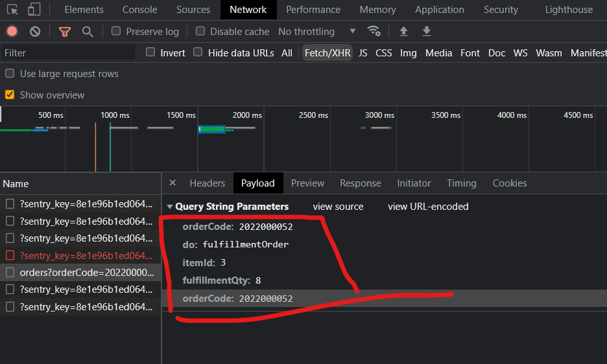Show request Preview tab
Viewport: 607px width, 364px height.
pyautogui.click(x=307, y=183)
